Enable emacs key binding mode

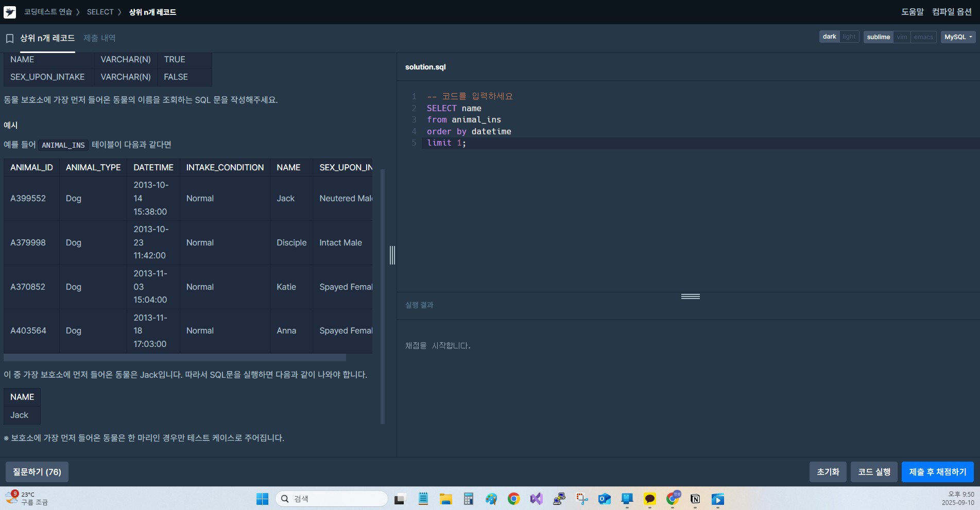pos(923,37)
